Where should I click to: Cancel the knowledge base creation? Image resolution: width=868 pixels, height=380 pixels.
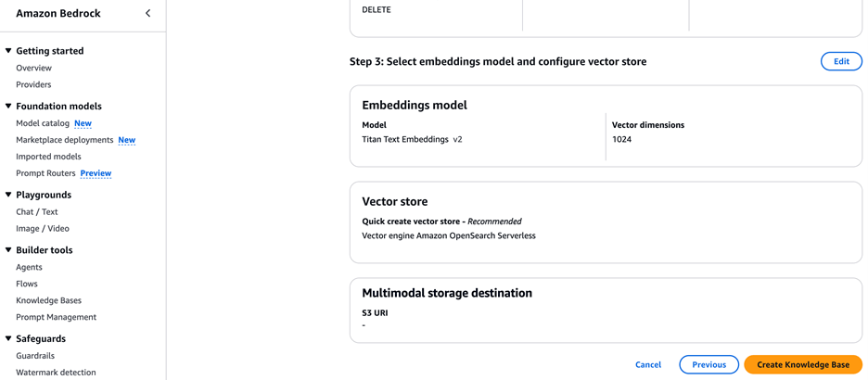click(x=648, y=365)
